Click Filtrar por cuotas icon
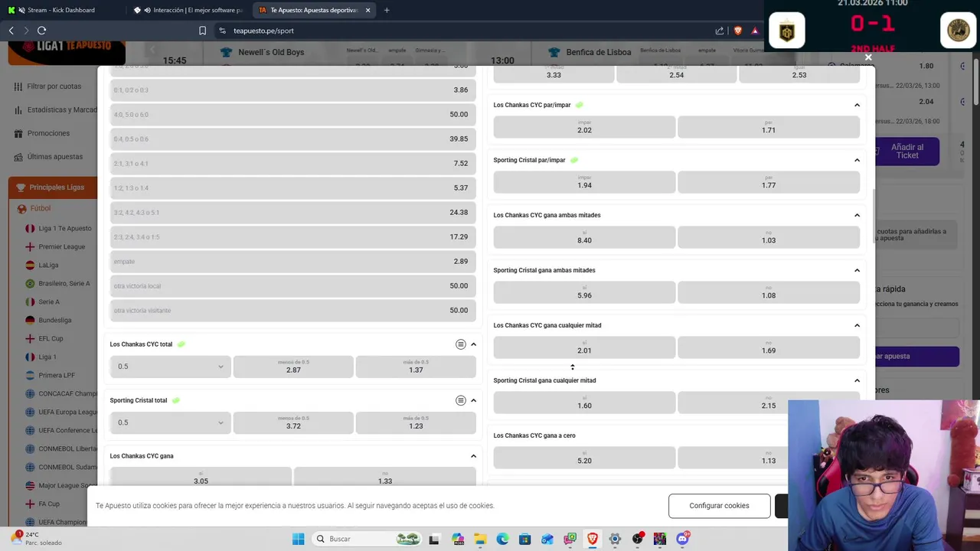Viewport: 980px width, 551px height. tap(18, 86)
